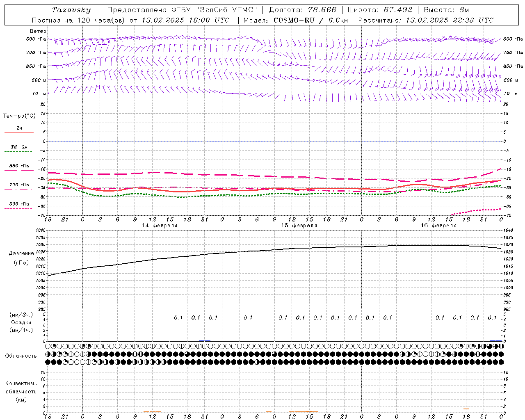This screenshot has height=420, width=525.
Task: Click the Ветер wind panel label
Action: 38,31
